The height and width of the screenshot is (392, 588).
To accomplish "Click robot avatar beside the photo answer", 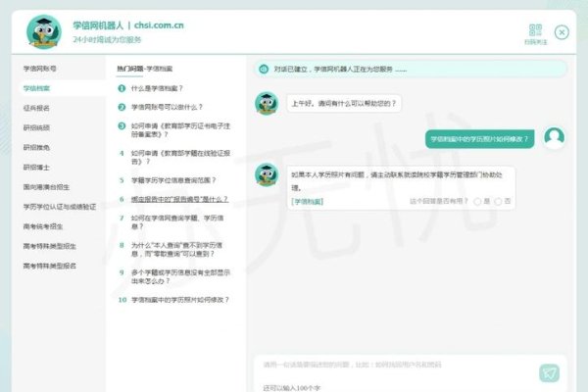I will coord(267,174).
